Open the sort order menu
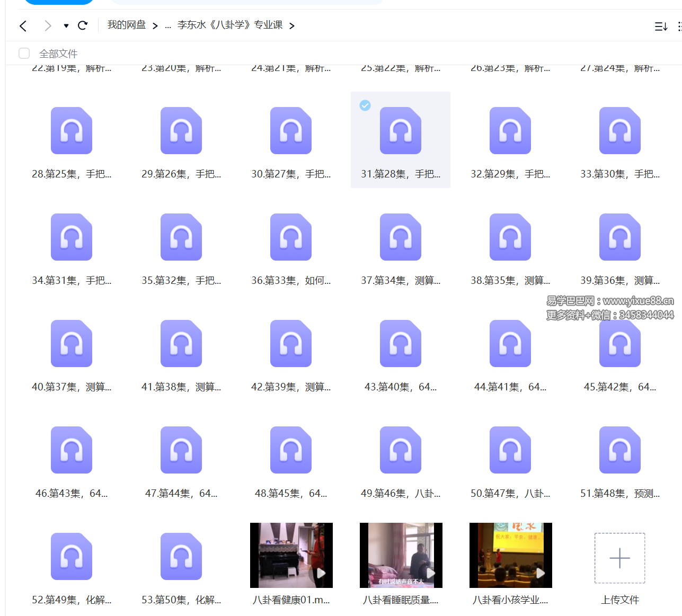Screen dimensions: 682x616 [x=661, y=26]
